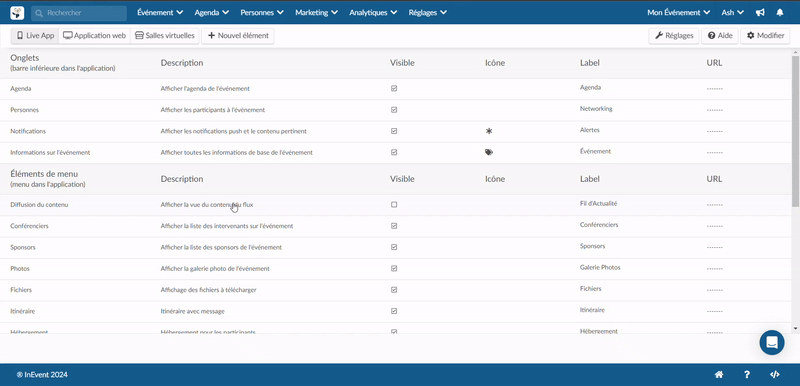Click the Nouvel élément button

tap(238, 36)
